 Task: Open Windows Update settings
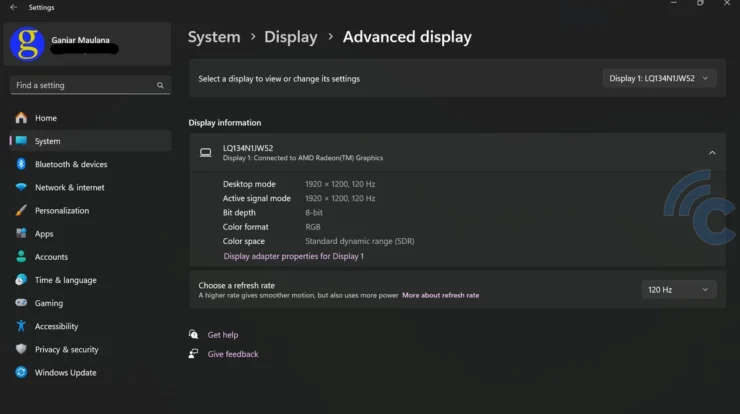tap(90, 372)
